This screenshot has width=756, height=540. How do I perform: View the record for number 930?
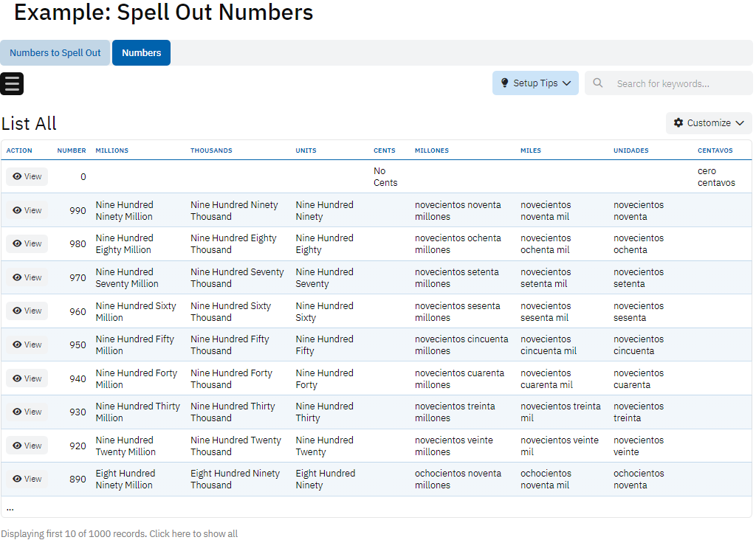click(27, 412)
